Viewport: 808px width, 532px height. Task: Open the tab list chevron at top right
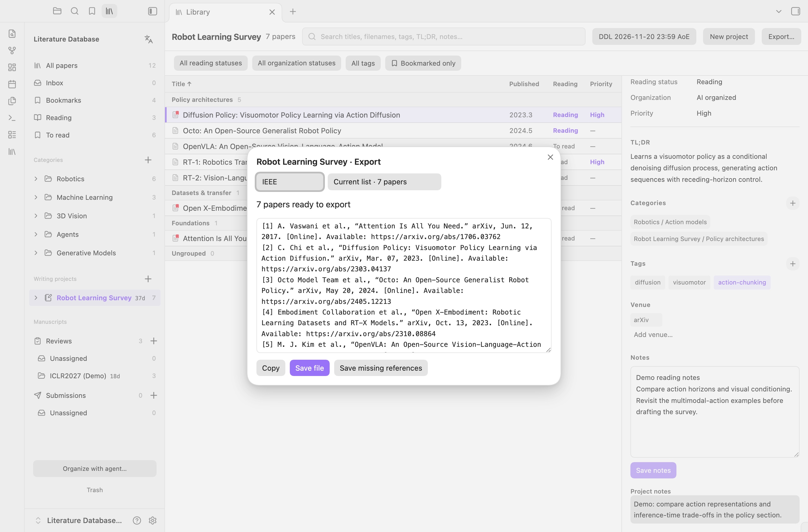tap(779, 12)
